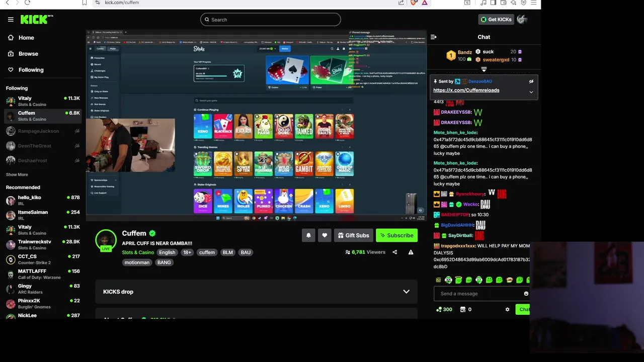This screenshot has width=644, height=362.
Task: Click sweatergxd on gift leaderboard
Action: (x=496, y=60)
